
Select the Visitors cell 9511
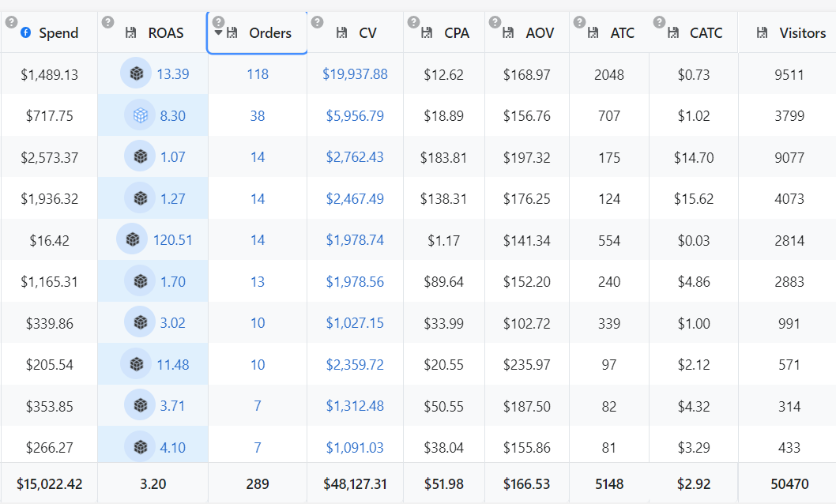click(x=789, y=74)
